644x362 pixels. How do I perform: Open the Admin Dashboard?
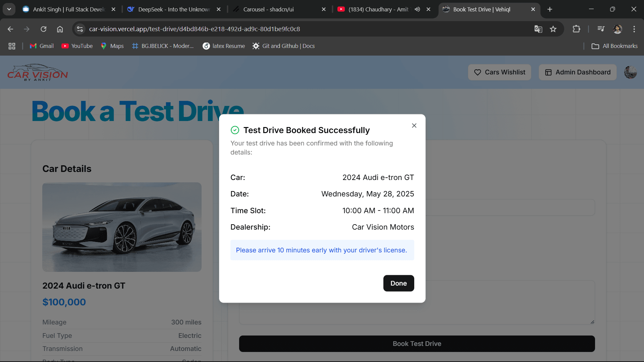578,72
